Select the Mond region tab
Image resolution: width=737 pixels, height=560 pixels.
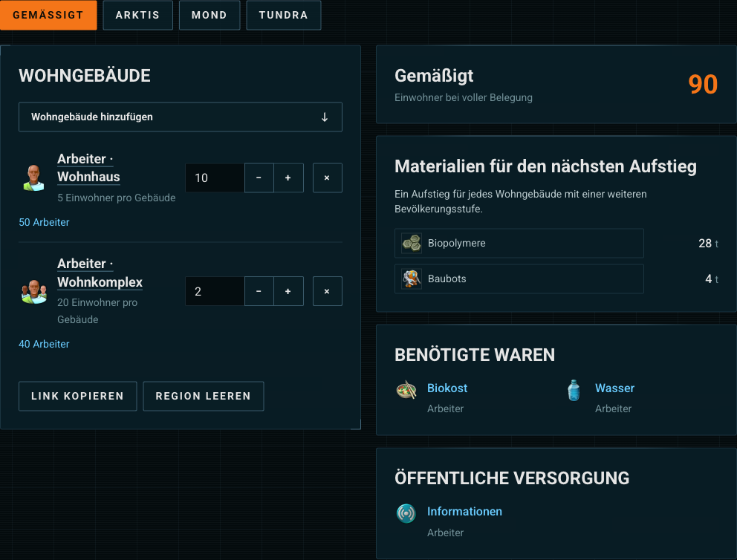click(210, 15)
